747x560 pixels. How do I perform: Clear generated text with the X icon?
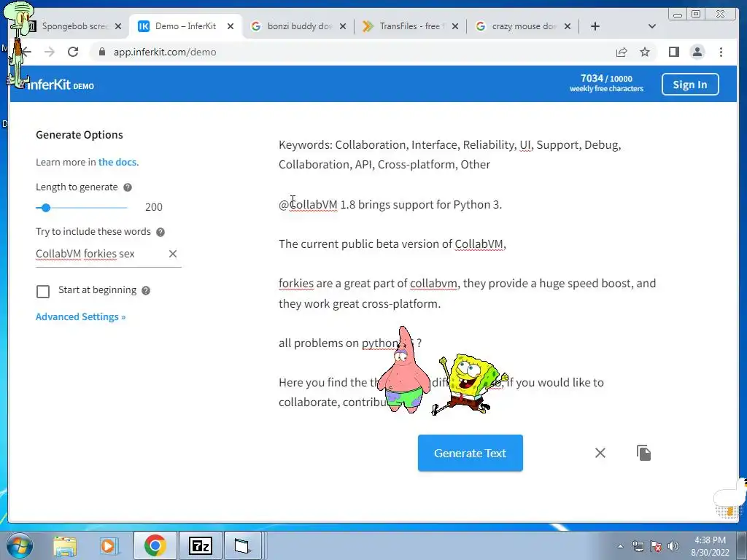(x=600, y=453)
